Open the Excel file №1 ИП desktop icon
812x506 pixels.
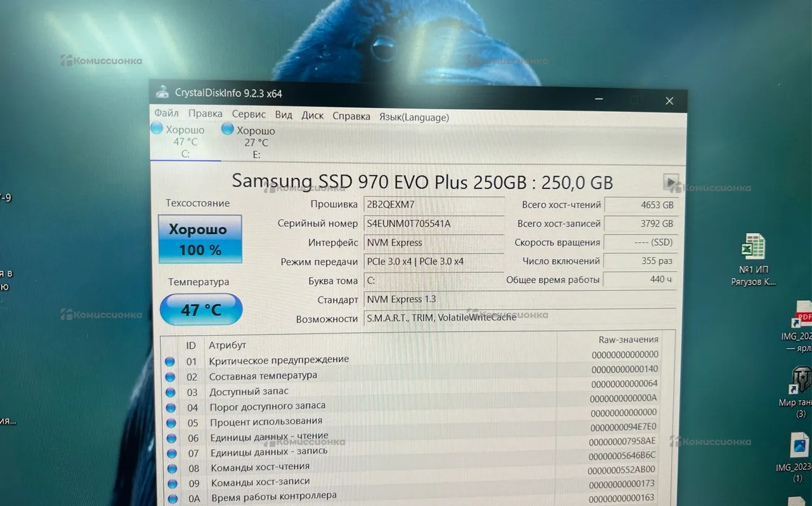coord(753,247)
